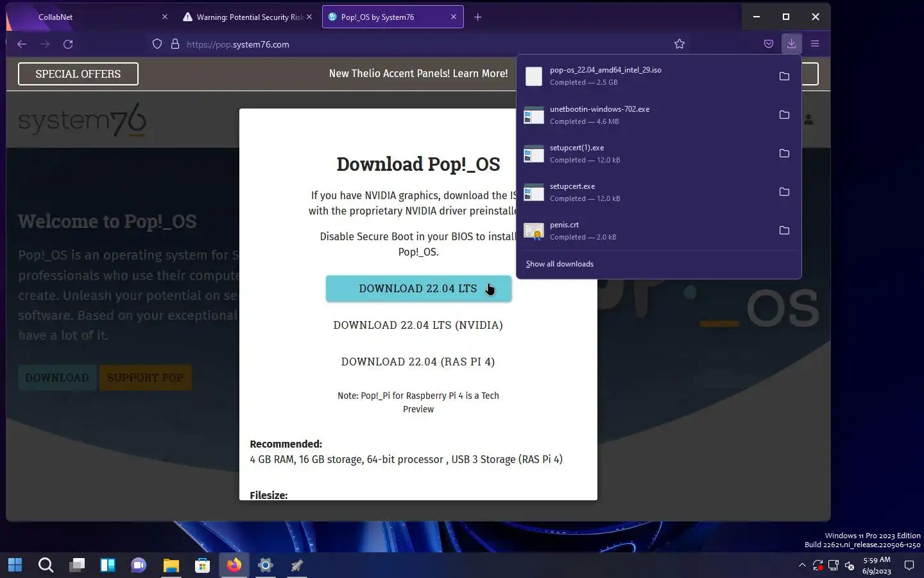Open tracking protection shield icon

[x=157, y=44]
